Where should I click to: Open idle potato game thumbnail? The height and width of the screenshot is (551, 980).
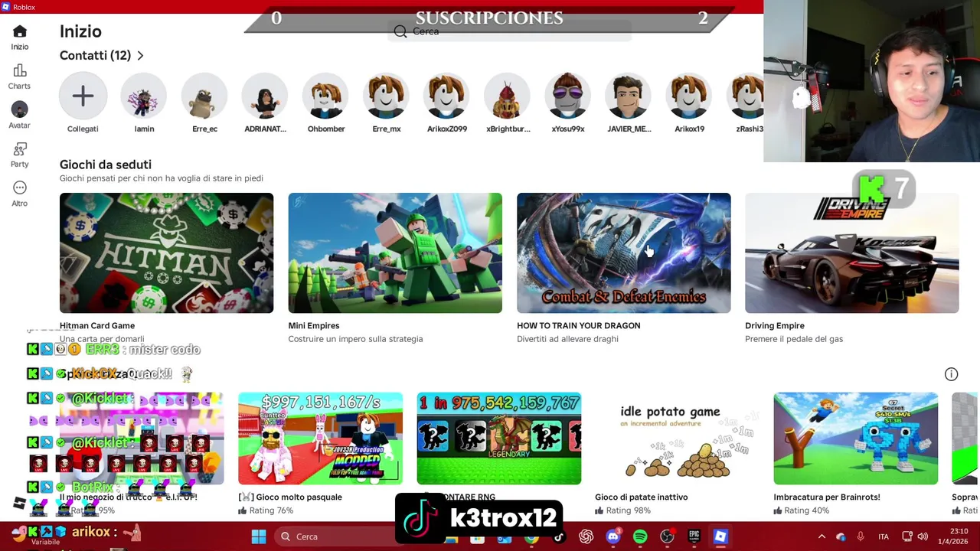coord(677,439)
